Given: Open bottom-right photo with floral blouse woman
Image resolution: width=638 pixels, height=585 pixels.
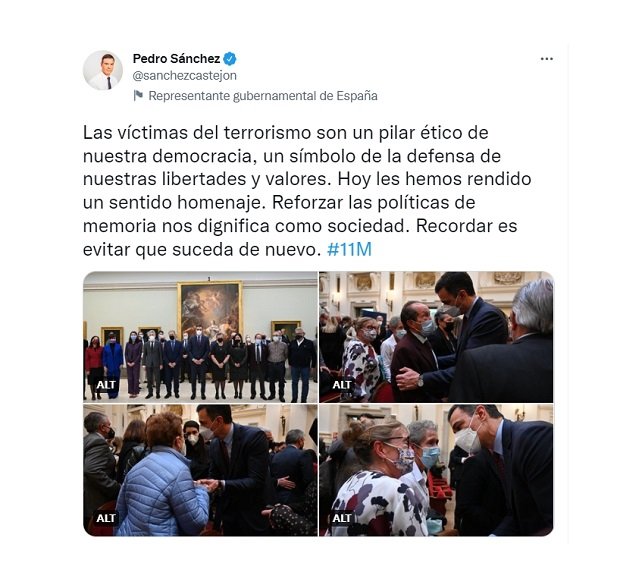Looking at the screenshot, I should tap(436, 470).
